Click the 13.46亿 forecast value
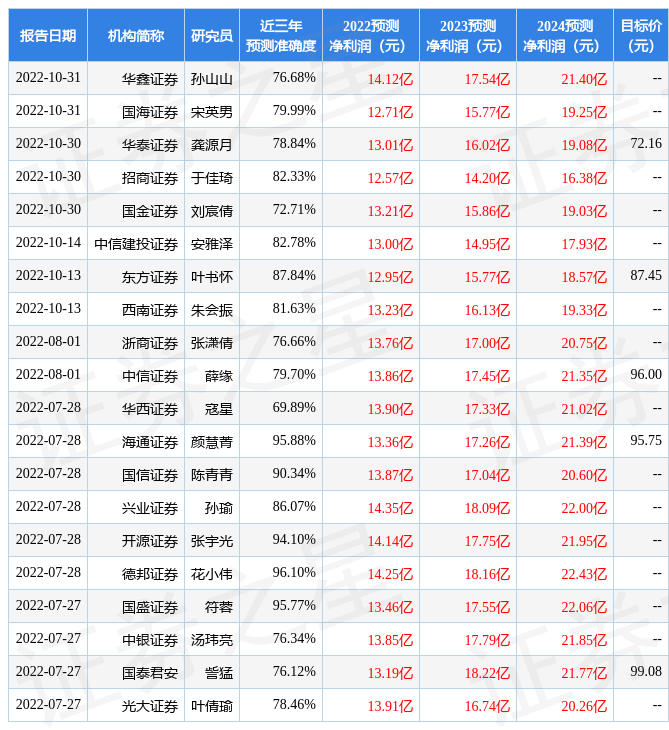 click(390, 608)
